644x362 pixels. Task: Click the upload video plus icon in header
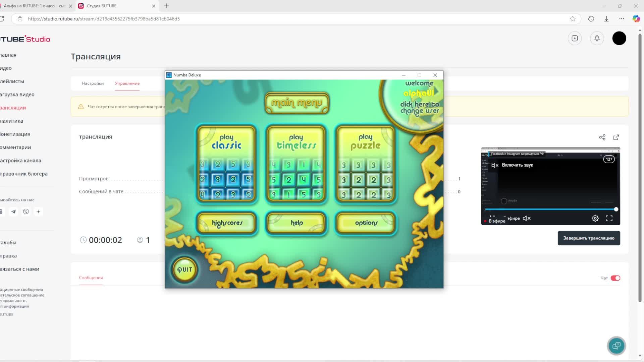point(575,38)
